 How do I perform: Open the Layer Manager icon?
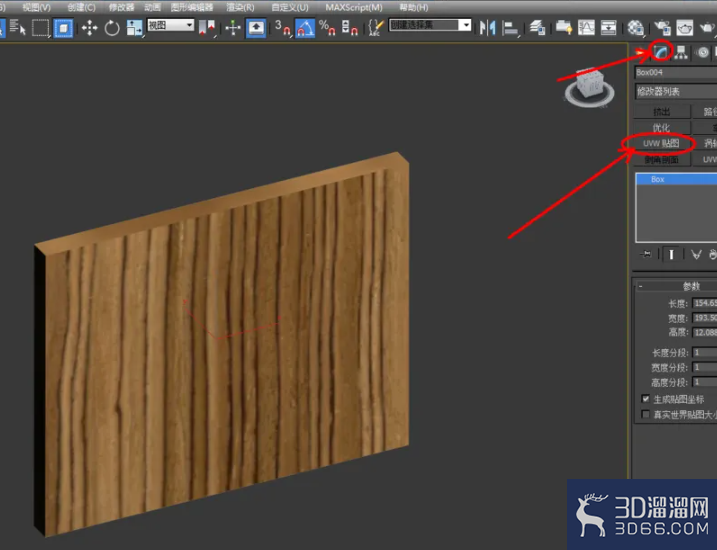click(x=537, y=28)
